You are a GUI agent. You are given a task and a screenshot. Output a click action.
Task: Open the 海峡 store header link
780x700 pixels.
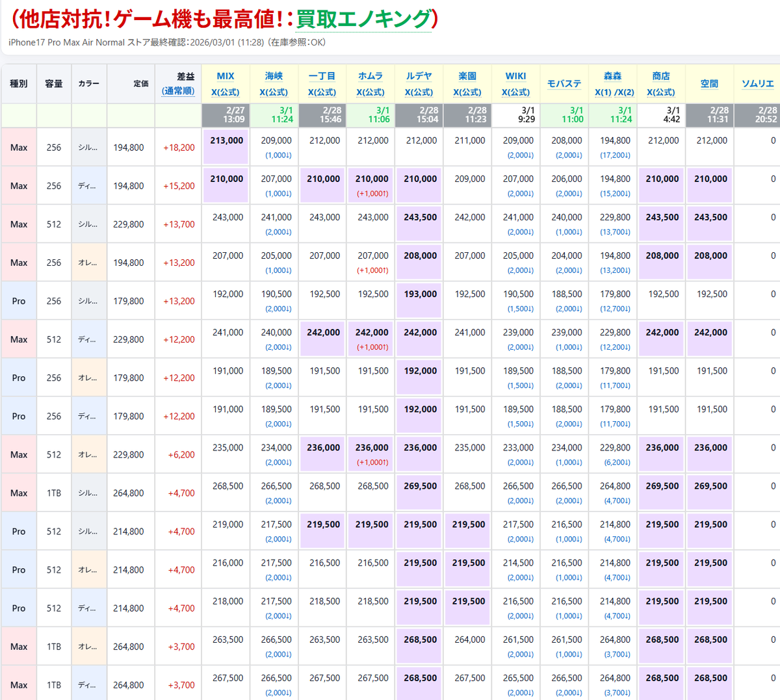pos(274,76)
